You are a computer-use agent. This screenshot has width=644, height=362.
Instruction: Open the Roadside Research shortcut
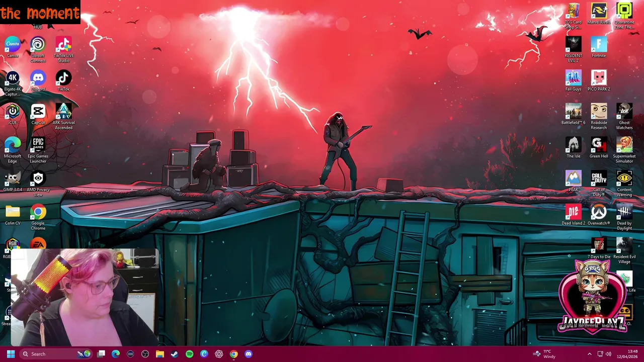599,117
